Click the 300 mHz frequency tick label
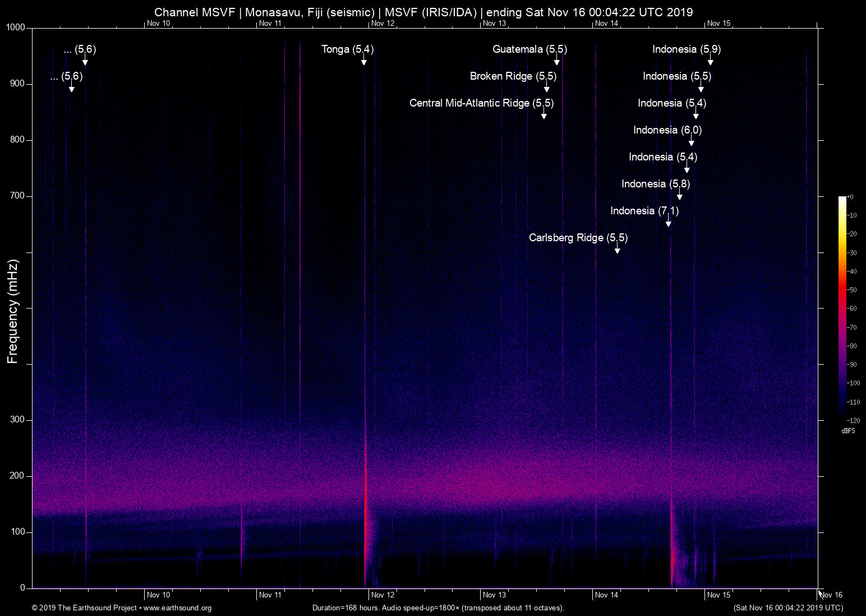Screen dimensions: 866x616 tap(17, 419)
